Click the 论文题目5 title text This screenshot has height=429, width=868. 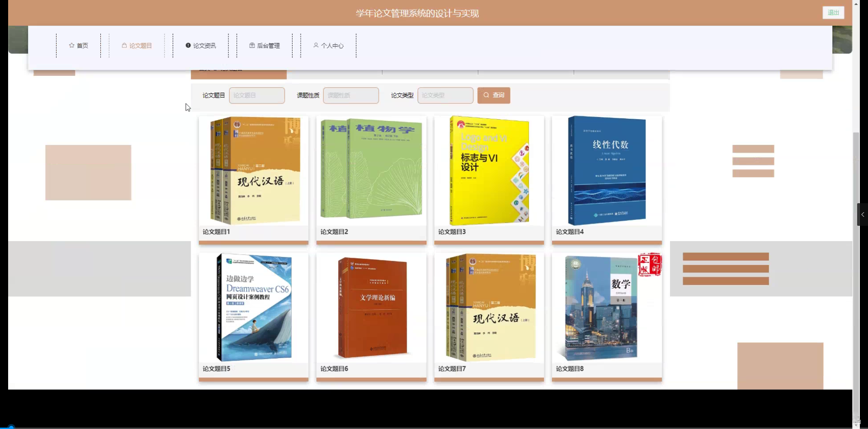point(216,368)
